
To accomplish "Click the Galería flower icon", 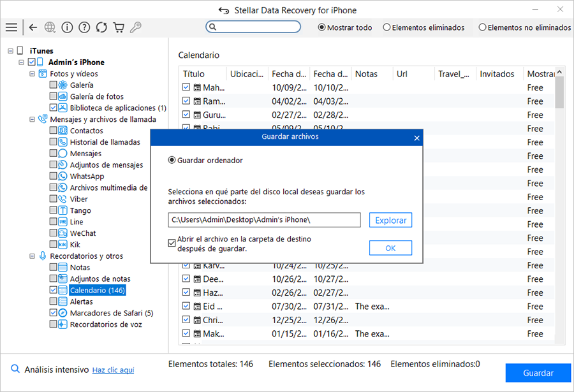I will [63, 85].
